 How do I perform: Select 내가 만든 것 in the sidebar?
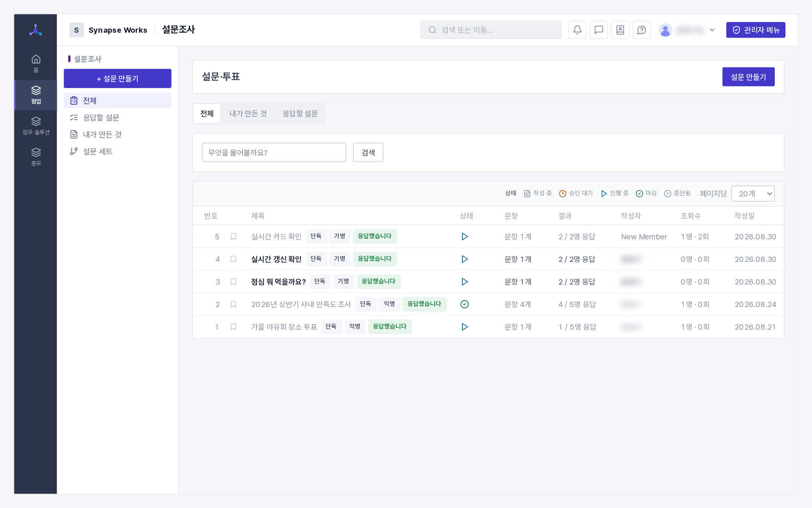[x=117, y=134]
